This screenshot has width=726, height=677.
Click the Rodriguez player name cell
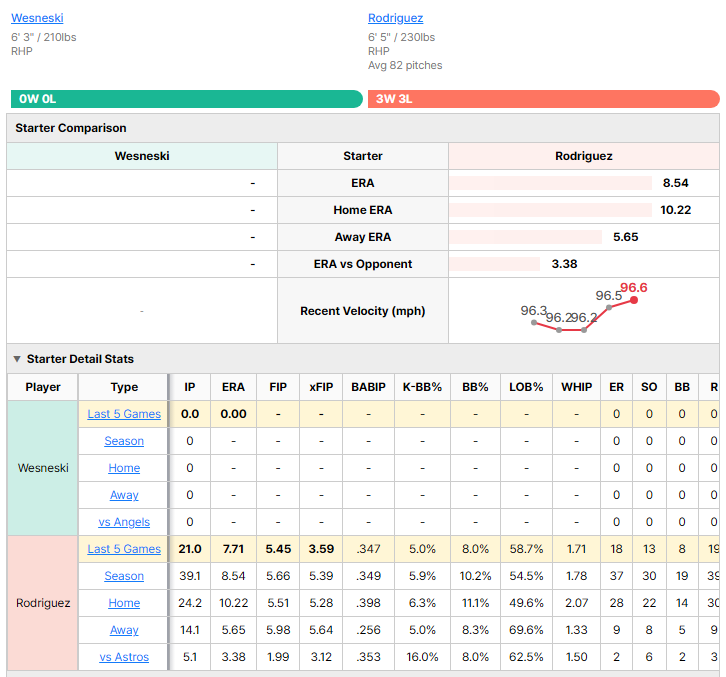tap(43, 603)
